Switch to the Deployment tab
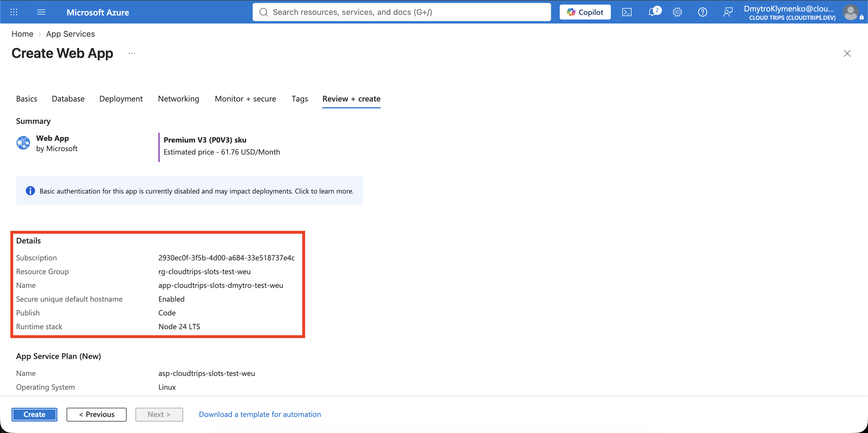The width and height of the screenshot is (868, 433). point(121,99)
